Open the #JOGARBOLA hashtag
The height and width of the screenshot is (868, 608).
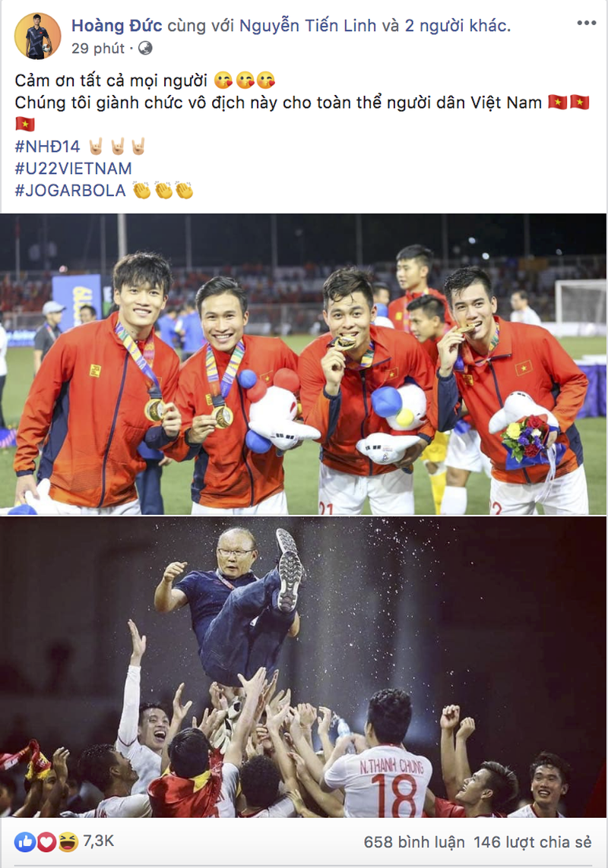[x=71, y=191]
